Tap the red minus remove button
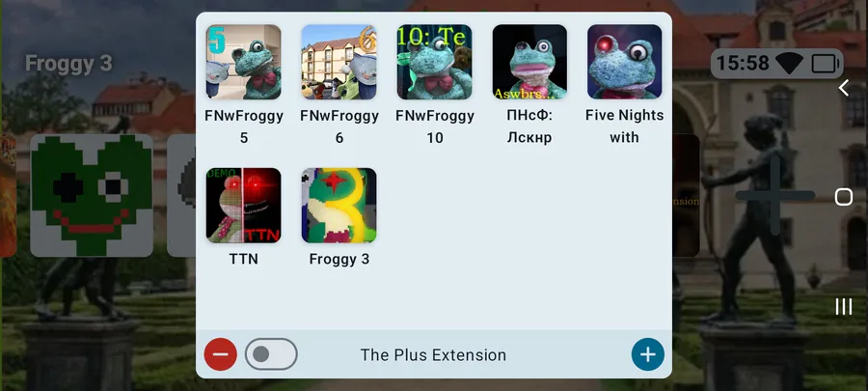868x391 pixels. [x=220, y=354]
